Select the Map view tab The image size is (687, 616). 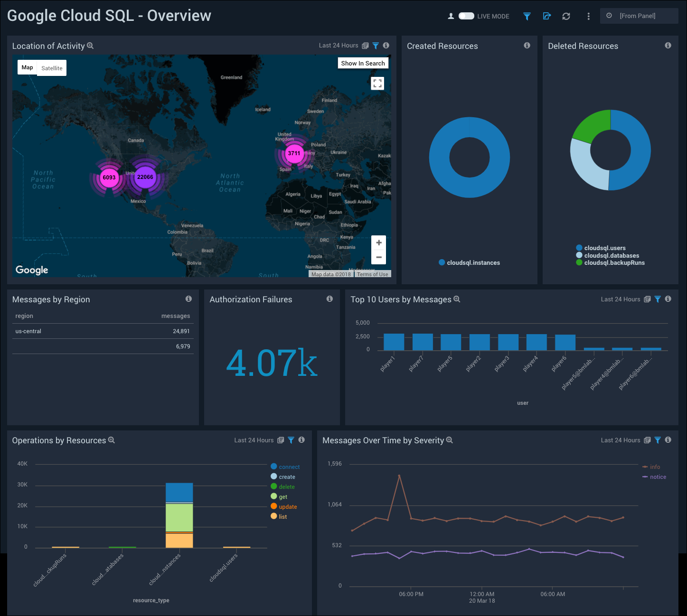point(28,67)
